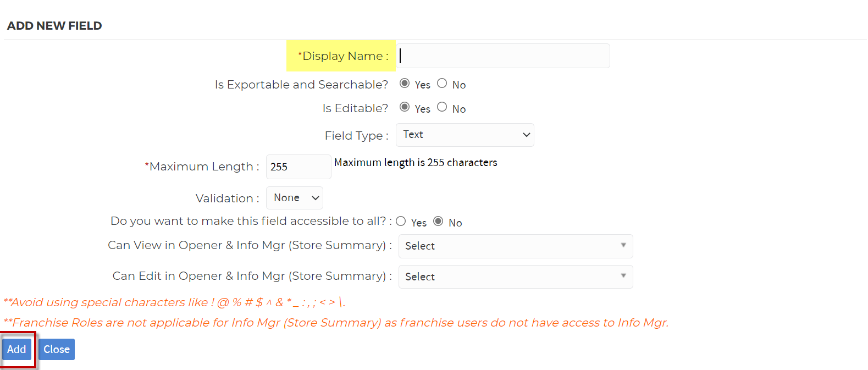Choose Yes for Is Editable
Image resolution: width=868 pixels, height=370 pixels.
pyautogui.click(x=405, y=107)
